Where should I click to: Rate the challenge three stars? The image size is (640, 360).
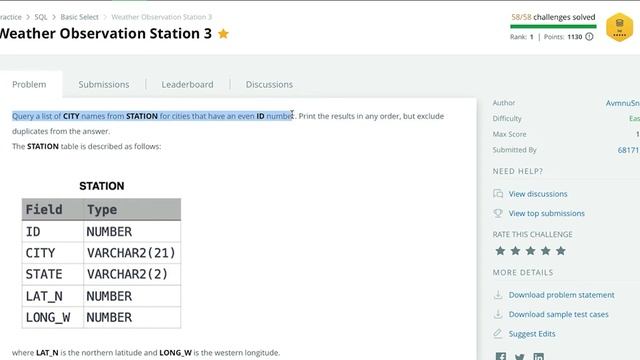pos(530,251)
